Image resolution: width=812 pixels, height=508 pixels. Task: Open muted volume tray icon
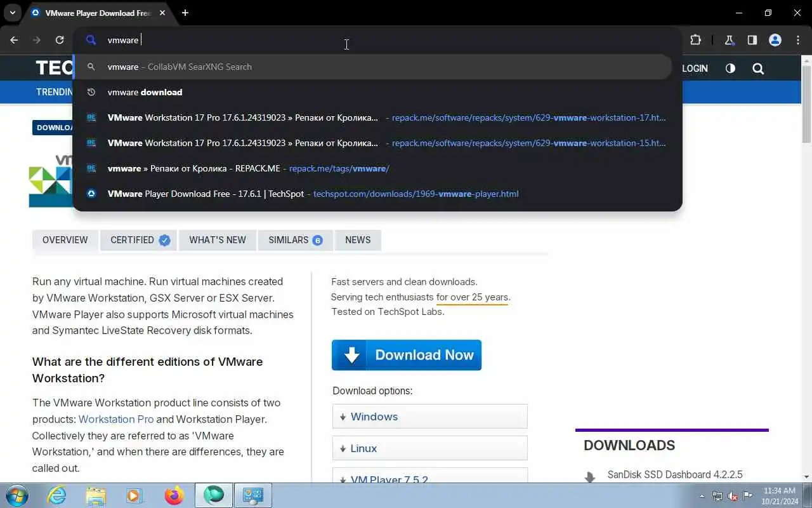point(733,496)
